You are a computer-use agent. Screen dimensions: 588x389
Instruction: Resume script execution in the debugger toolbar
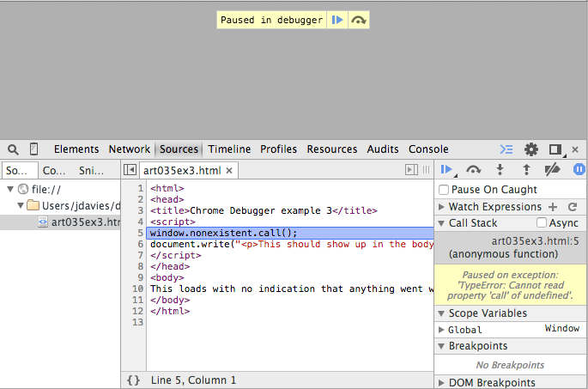coord(446,170)
